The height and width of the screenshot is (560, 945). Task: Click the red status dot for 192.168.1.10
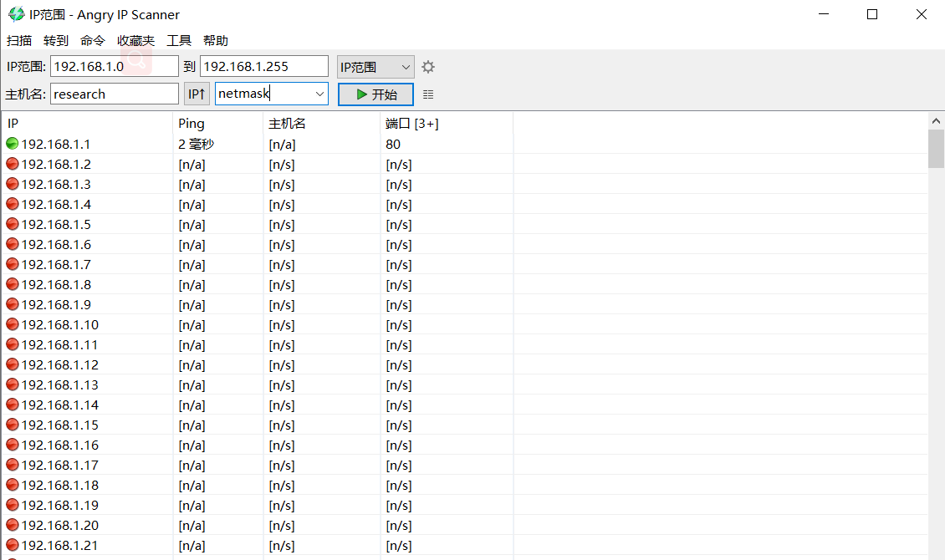[12, 324]
